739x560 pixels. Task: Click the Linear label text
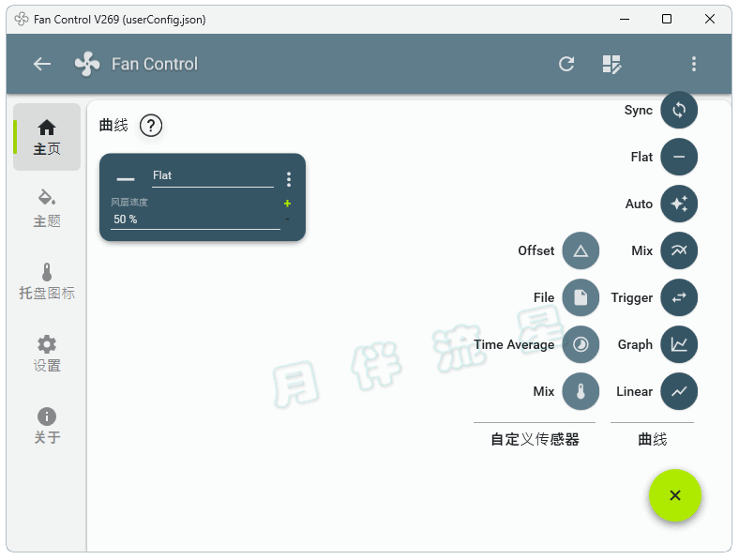pos(634,392)
